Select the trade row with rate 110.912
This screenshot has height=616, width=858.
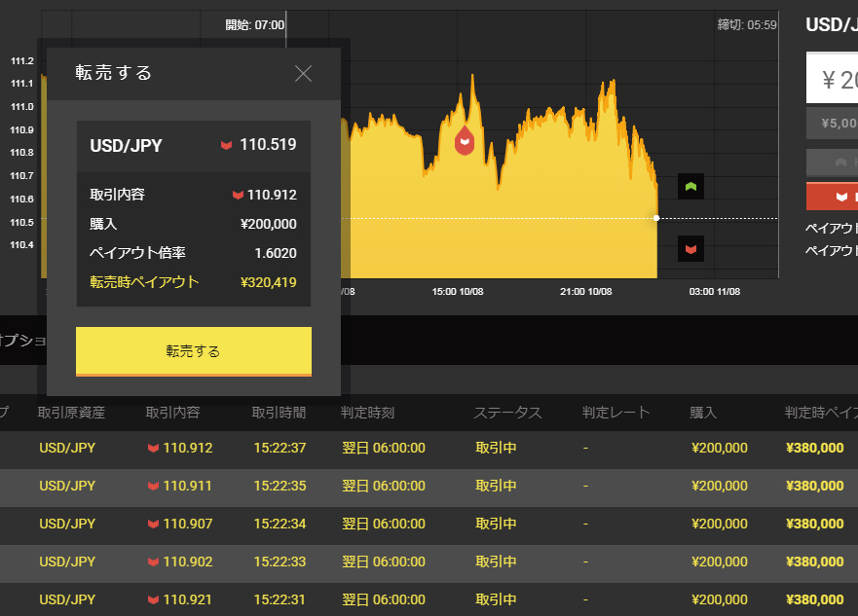tap(429, 449)
